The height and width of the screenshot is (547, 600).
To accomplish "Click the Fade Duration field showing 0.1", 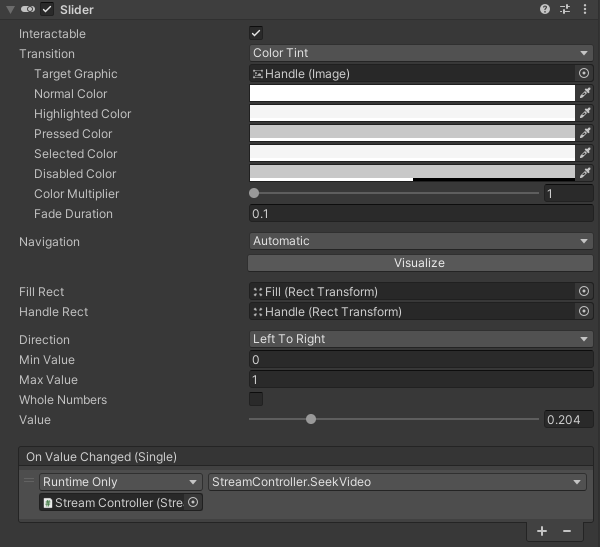I will click(421, 213).
